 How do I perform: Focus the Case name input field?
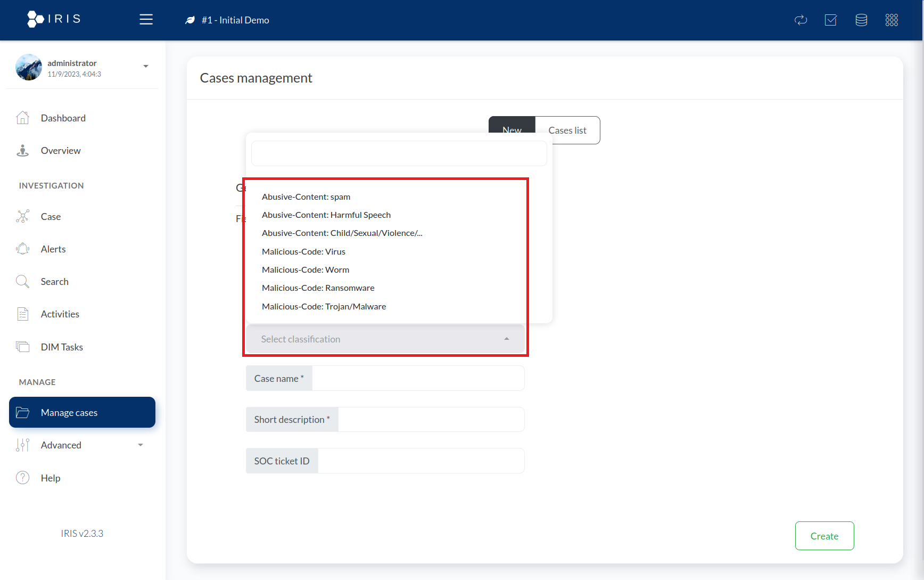418,379
